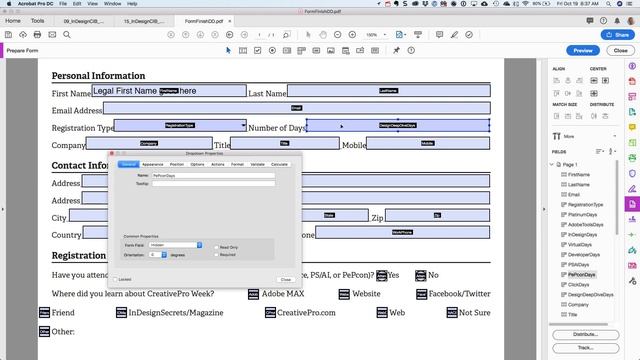This screenshot has height=360, width=640.
Task: Switch to the Options tab
Action: 197,164
